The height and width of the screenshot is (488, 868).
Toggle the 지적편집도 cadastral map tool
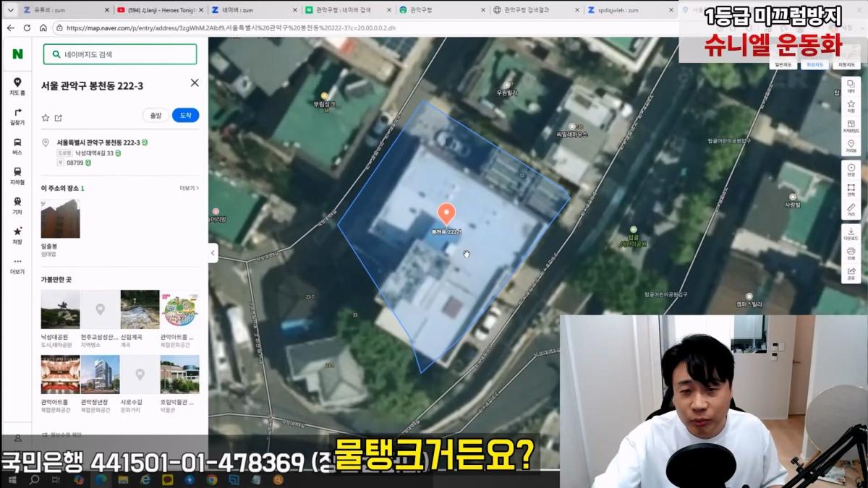coord(851,127)
